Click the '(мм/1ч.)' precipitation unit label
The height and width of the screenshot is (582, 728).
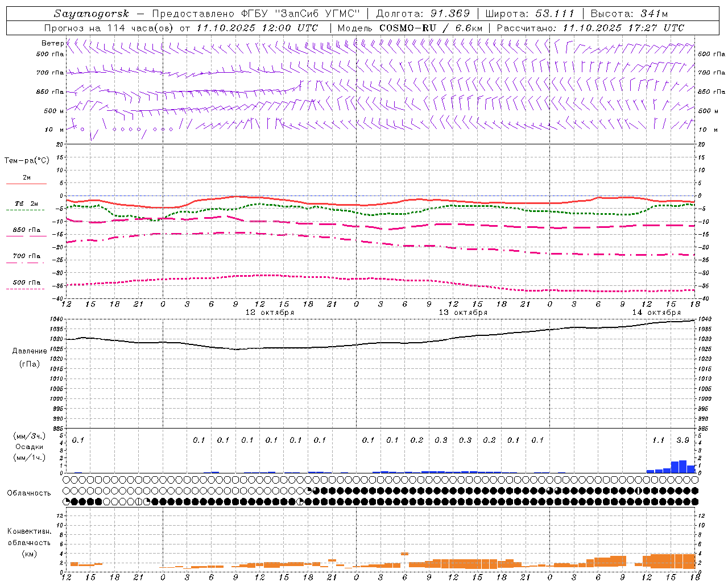click(x=29, y=458)
